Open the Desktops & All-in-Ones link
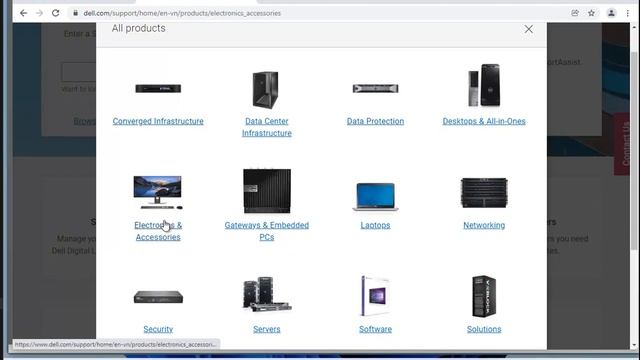The width and height of the screenshot is (640, 360). (484, 121)
